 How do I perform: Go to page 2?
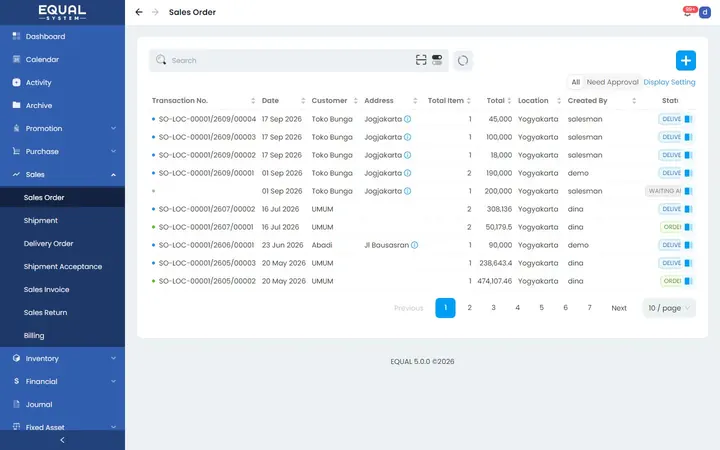pyautogui.click(x=469, y=308)
